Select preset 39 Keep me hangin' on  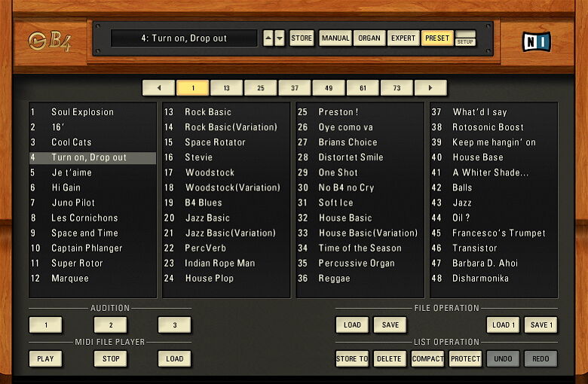click(494, 142)
